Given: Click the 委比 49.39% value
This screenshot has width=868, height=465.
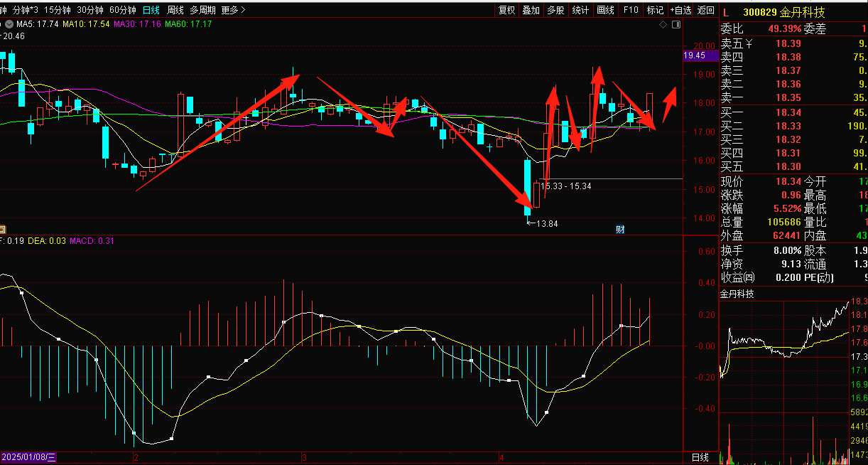Looking at the screenshot, I should click(x=784, y=29).
